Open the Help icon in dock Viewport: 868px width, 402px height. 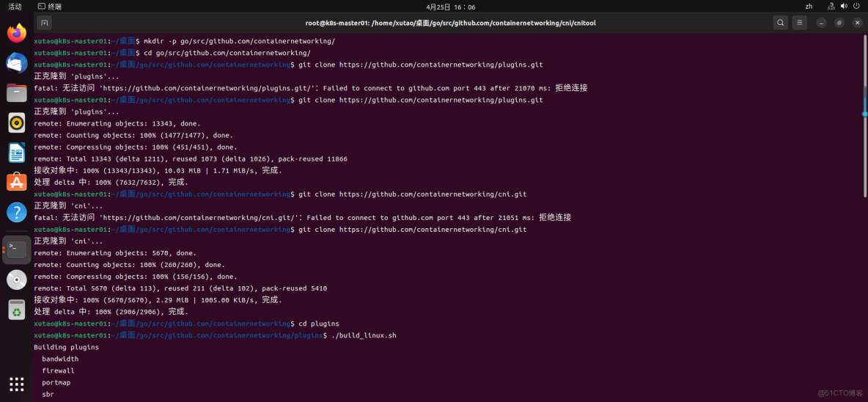pyautogui.click(x=17, y=212)
